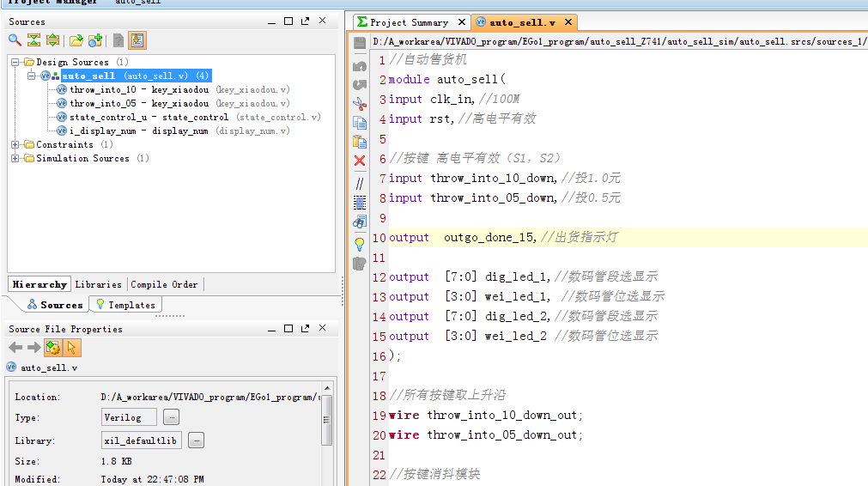Maximize the Sources panel

click(x=288, y=21)
